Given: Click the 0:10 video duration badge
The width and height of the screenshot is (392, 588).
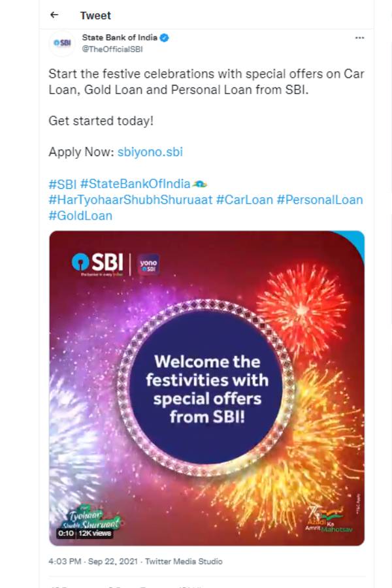Looking at the screenshot, I should click(66, 533).
